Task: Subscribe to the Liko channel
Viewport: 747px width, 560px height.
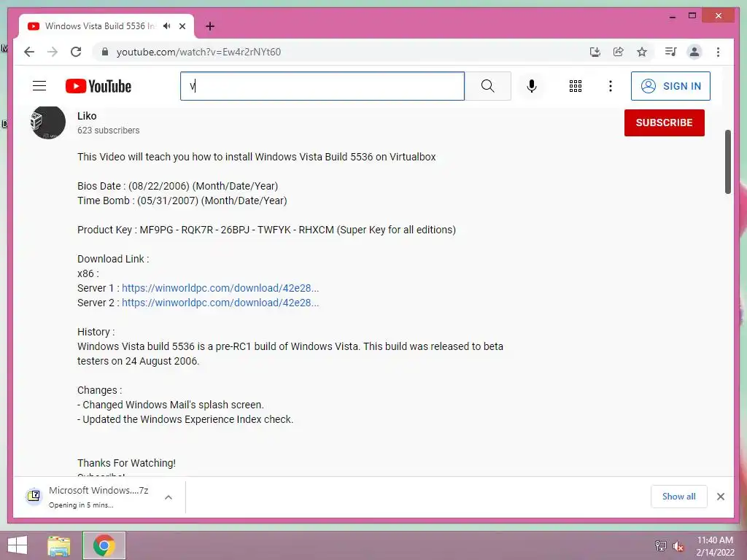Action: (664, 122)
